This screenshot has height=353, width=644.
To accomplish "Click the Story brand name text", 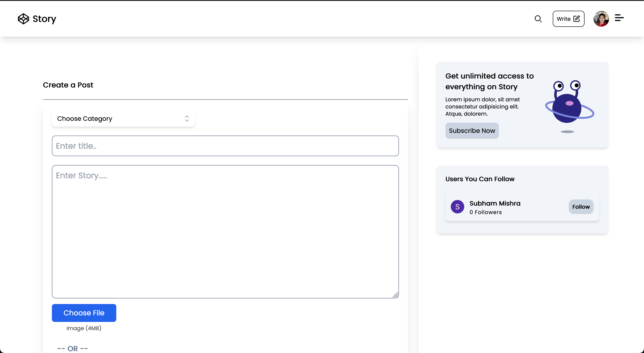I will pos(44,19).
